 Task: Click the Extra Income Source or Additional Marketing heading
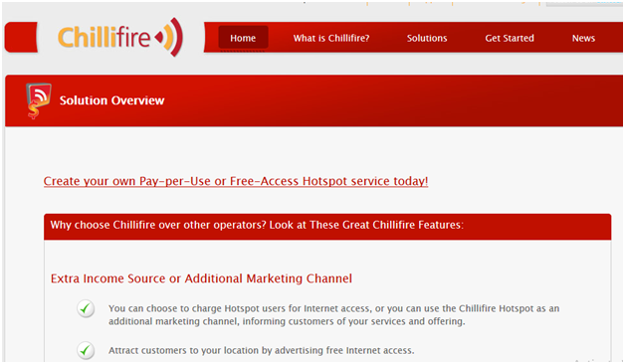[201, 278]
